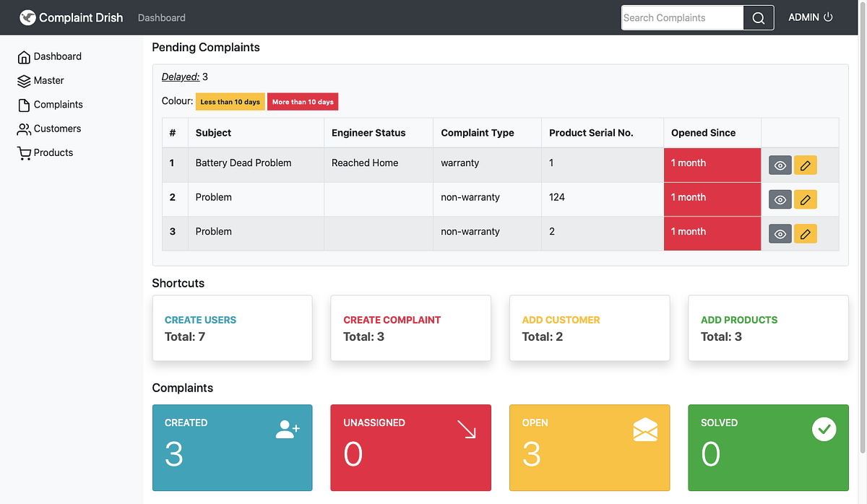The width and height of the screenshot is (867, 504).
Task: Show details of complaint 2 with eye icon
Action: 780,199
